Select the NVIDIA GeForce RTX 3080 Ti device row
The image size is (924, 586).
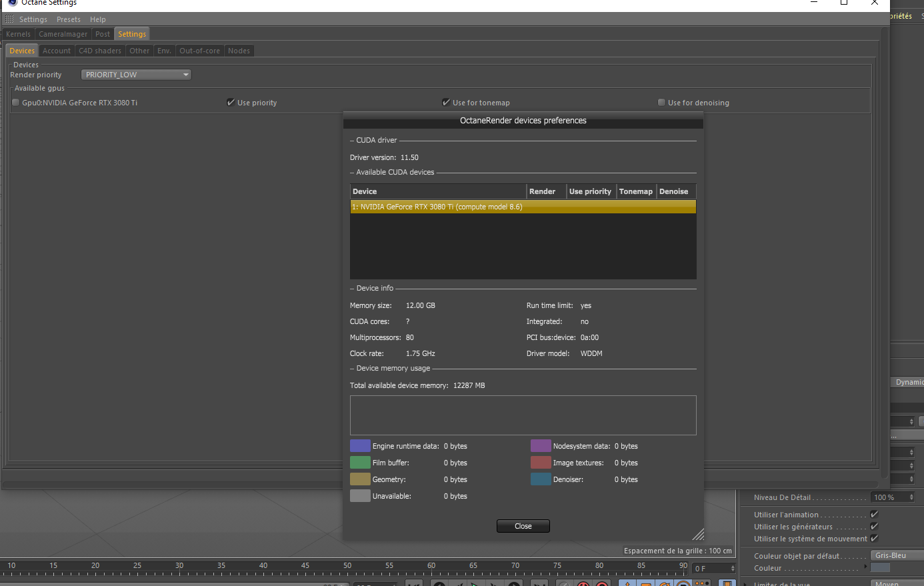point(523,207)
